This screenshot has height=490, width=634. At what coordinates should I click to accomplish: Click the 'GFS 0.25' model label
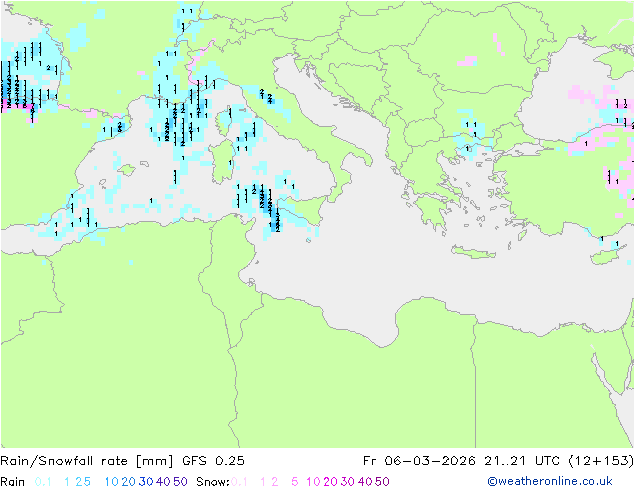213,461
